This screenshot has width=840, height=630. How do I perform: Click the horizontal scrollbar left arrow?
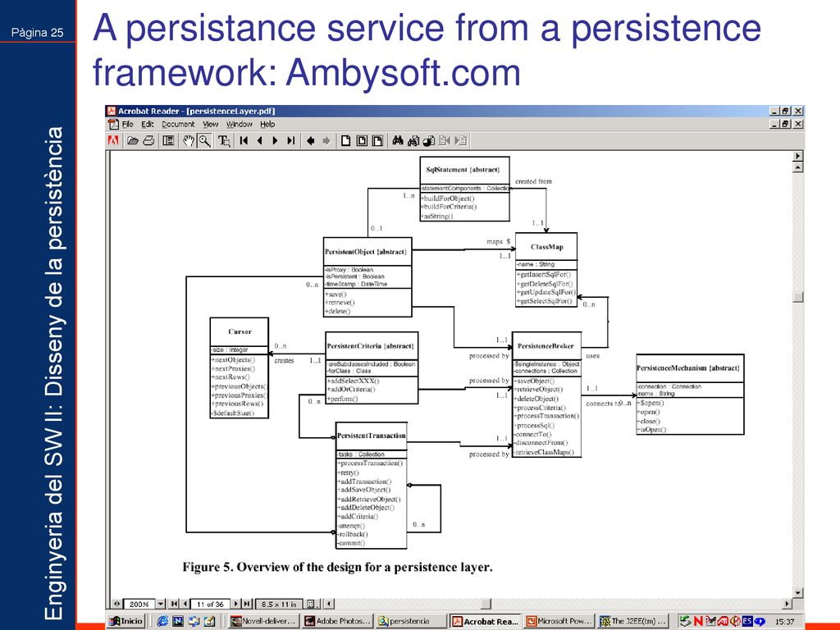(x=329, y=604)
